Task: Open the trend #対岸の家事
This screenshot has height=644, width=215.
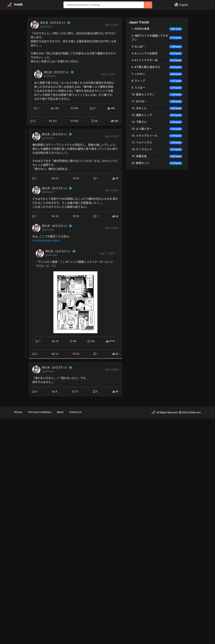Action: [140, 29]
